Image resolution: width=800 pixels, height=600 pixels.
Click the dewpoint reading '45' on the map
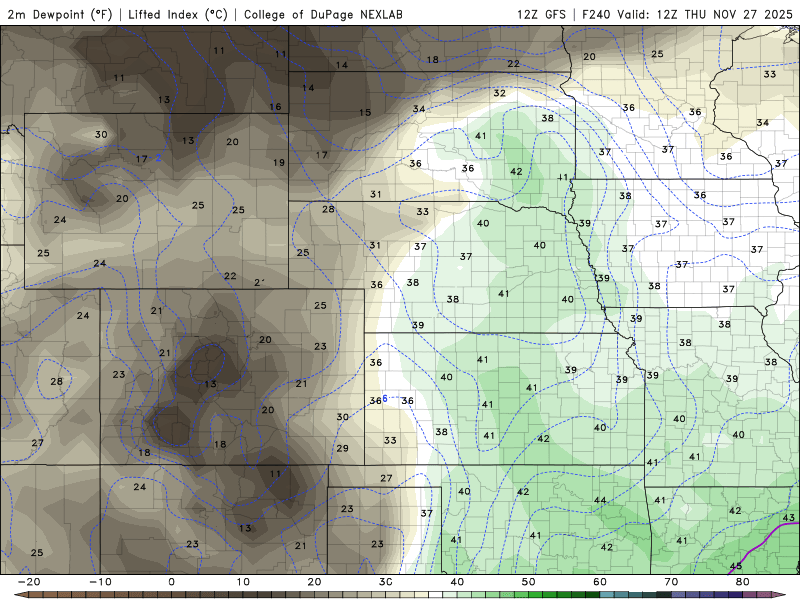point(736,566)
